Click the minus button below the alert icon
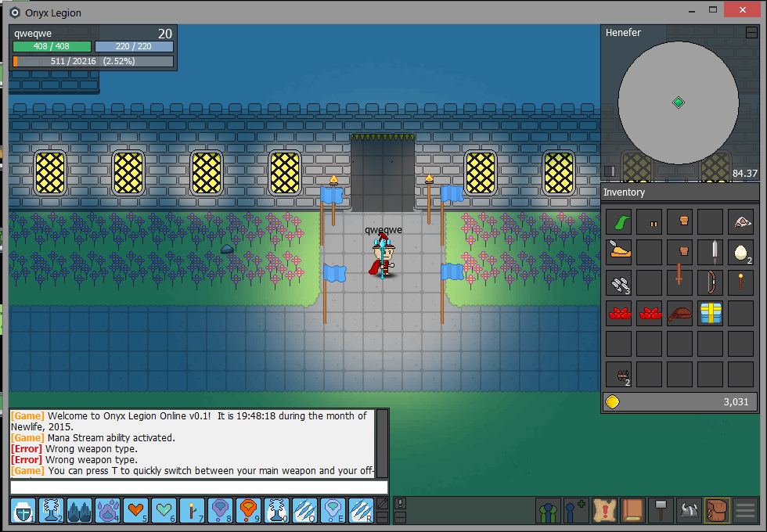This screenshot has width=767, height=532. (x=400, y=517)
